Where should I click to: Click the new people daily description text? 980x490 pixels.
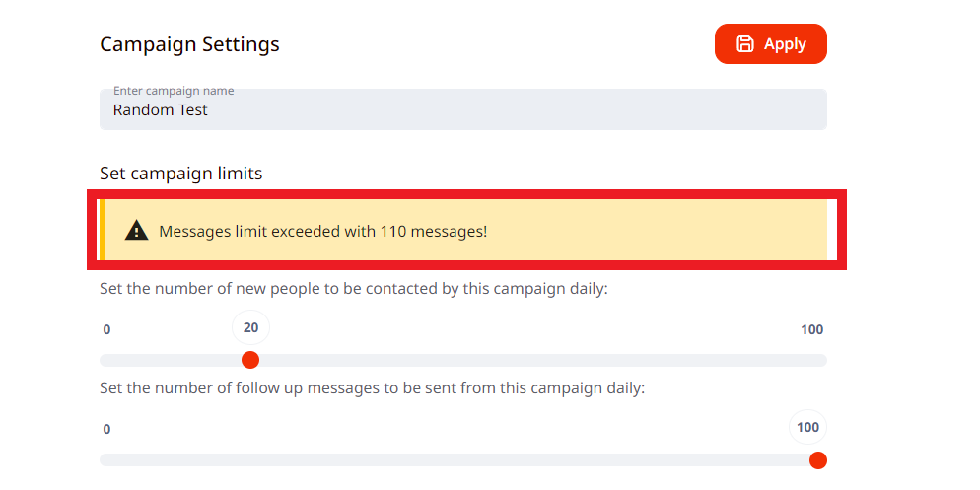click(x=353, y=289)
